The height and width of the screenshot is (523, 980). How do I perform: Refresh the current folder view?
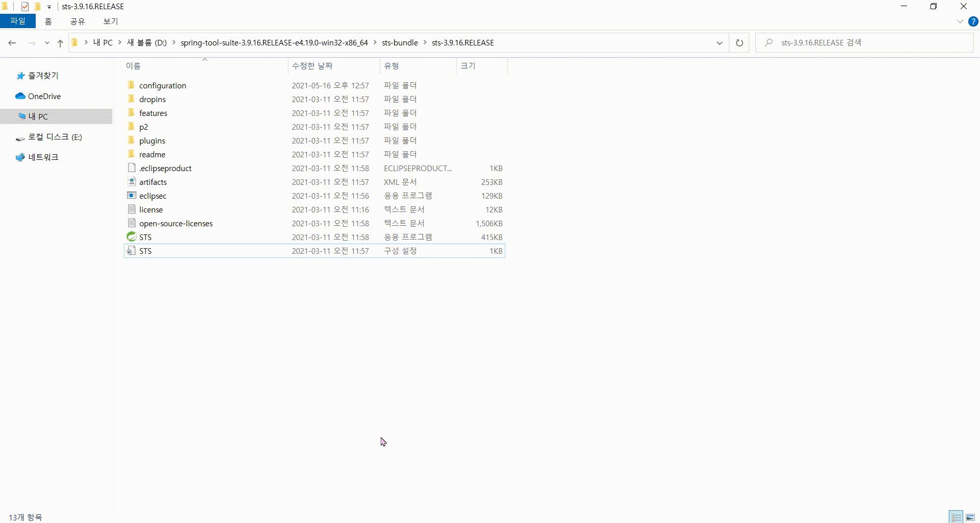pos(739,43)
